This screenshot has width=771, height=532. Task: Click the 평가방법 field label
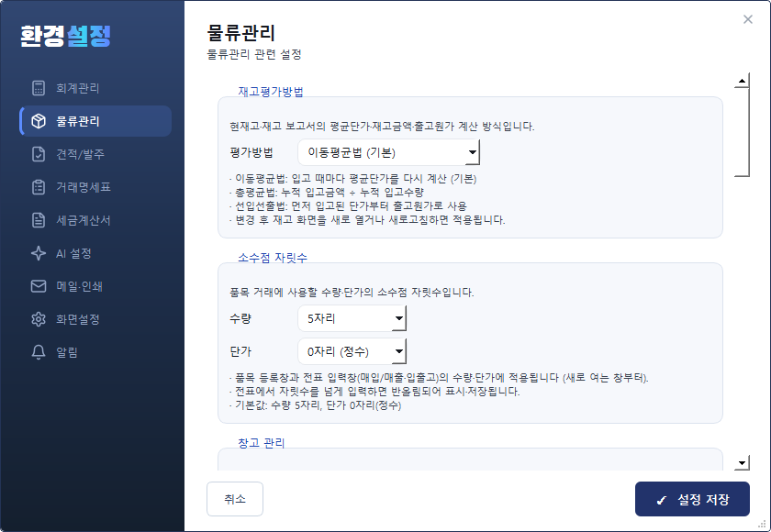251,152
